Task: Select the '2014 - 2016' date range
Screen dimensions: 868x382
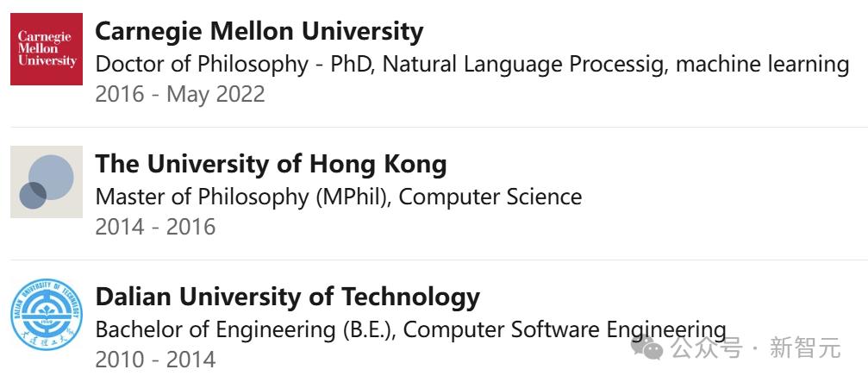Action: 155,227
